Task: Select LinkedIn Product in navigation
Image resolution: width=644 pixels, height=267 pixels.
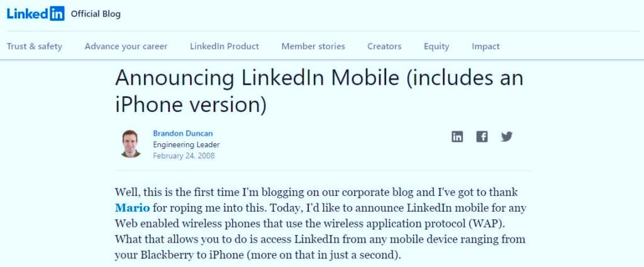Action: point(225,46)
